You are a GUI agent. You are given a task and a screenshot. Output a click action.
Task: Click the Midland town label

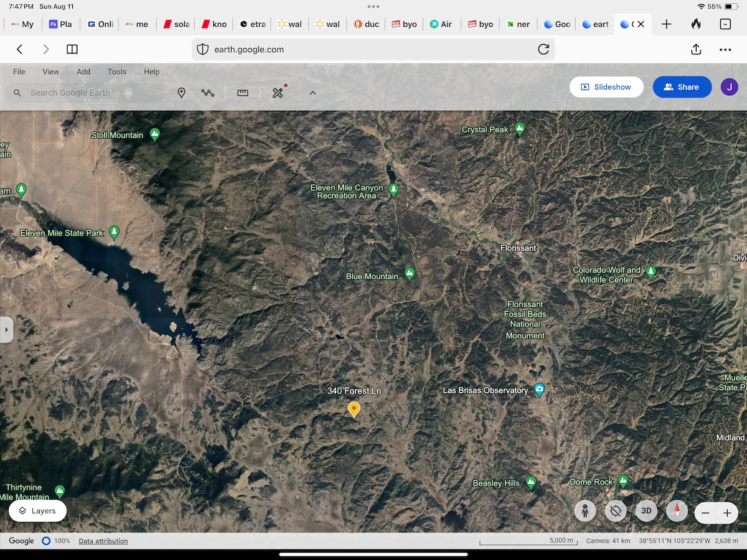(x=730, y=437)
